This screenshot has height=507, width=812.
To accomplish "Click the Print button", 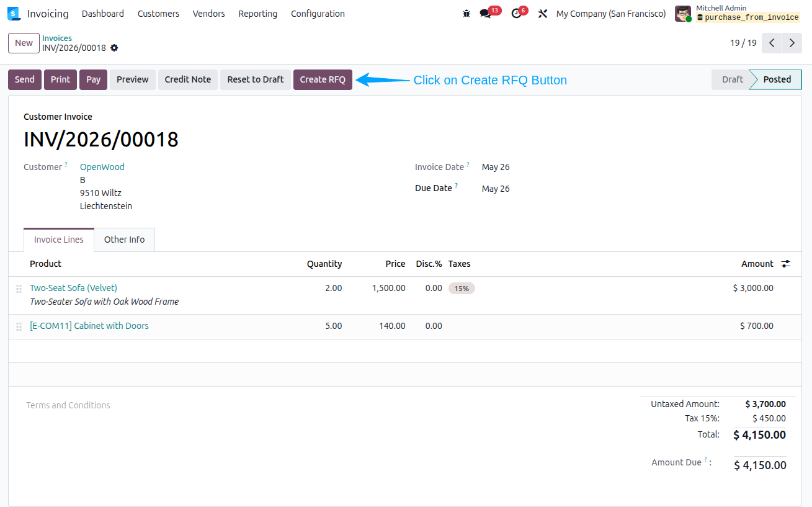I will 61,79.
